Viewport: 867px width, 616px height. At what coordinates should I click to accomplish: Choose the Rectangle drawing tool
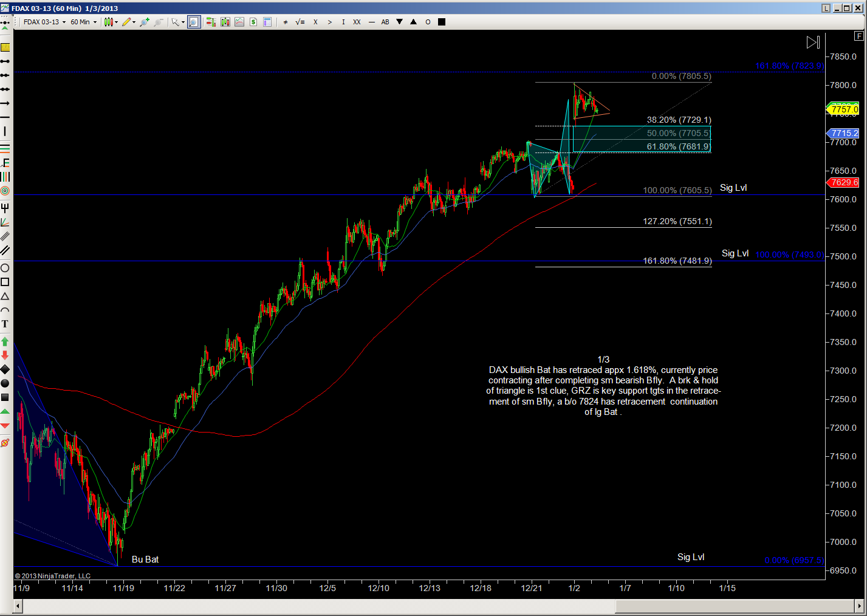[x=5, y=282]
